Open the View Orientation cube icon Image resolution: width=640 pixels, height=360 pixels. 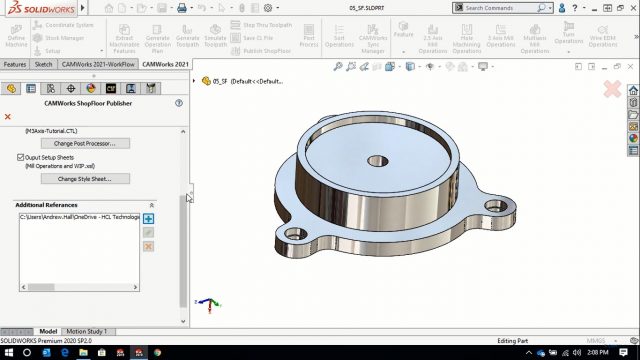pos(389,67)
